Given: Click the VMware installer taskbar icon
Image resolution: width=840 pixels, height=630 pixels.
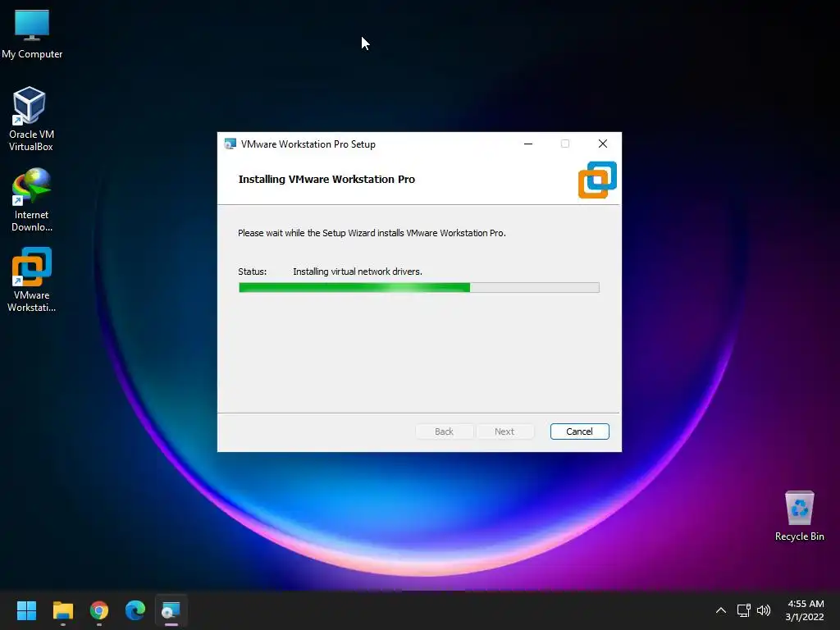Looking at the screenshot, I should [x=171, y=610].
